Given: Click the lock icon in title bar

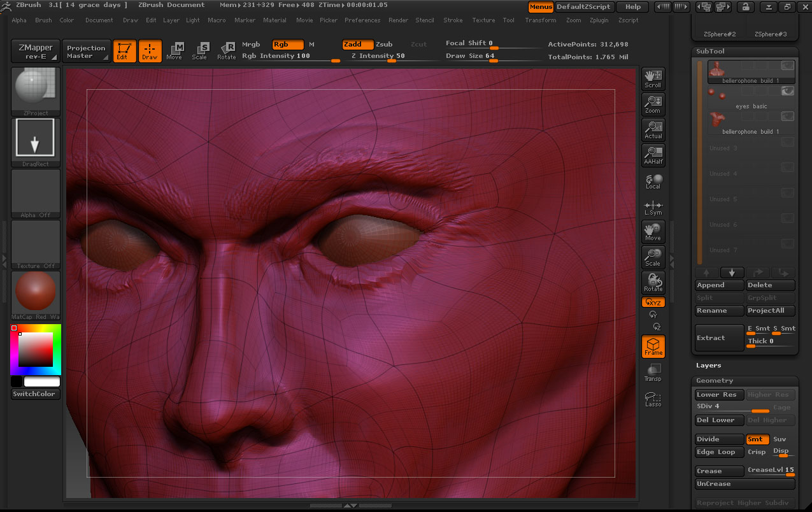Looking at the screenshot, I should [745, 7].
